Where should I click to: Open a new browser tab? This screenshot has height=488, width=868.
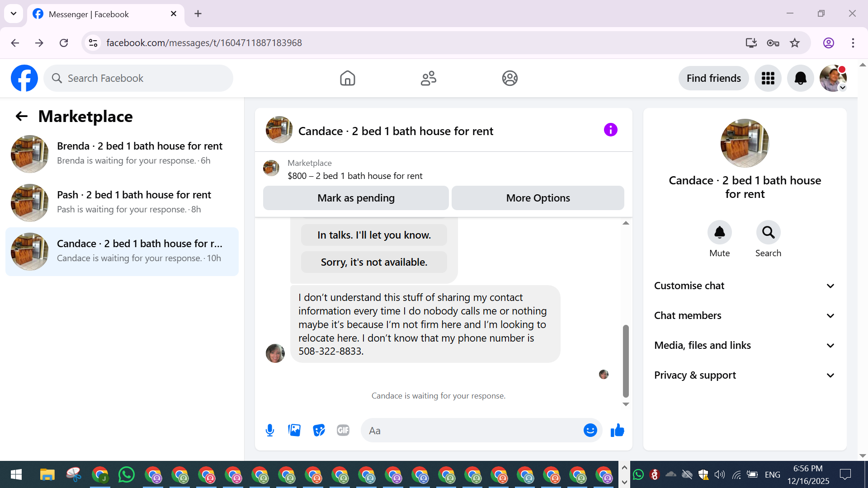click(198, 14)
